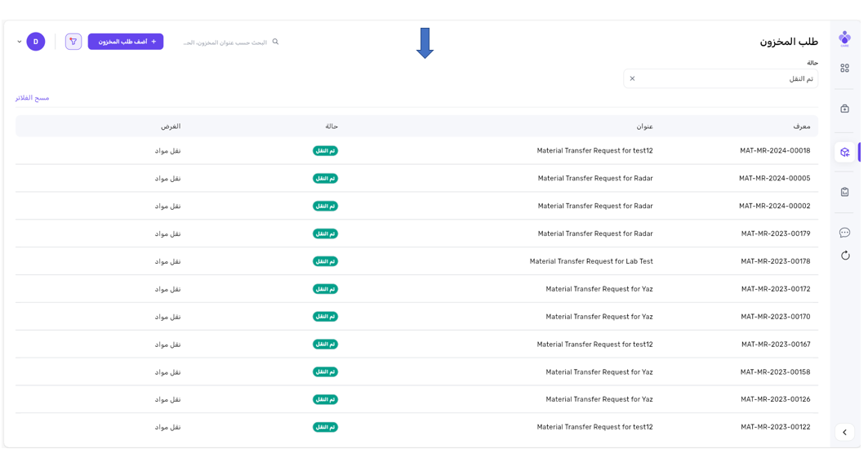This screenshot has height=458, width=868.
Task: Click the app logo at sidebar top
Action: [844, 38]
